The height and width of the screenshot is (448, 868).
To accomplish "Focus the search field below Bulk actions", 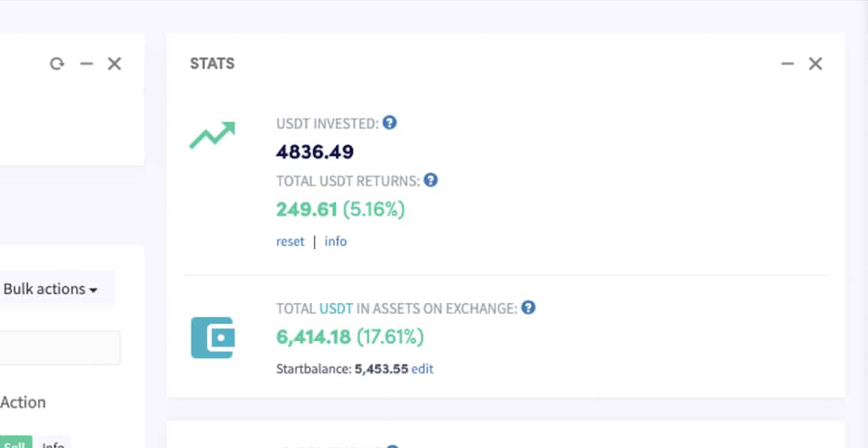I will pyautogui.click(x=60, y=348).
